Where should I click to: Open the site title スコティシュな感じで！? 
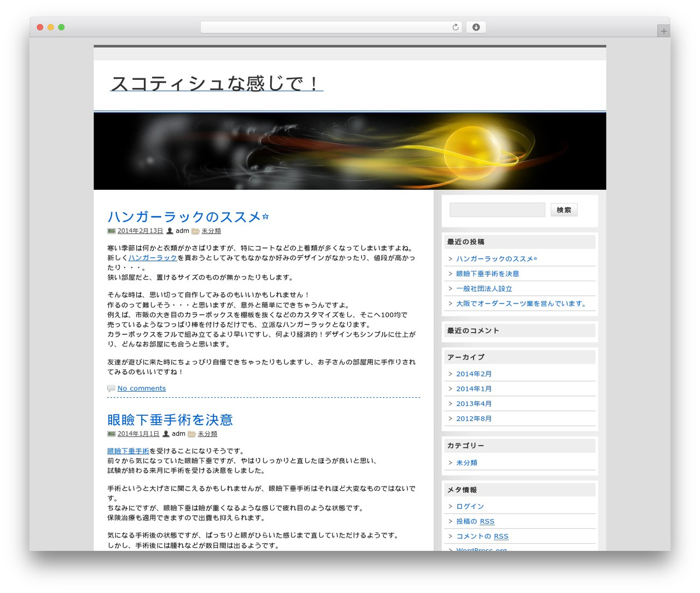pos(217,83)
